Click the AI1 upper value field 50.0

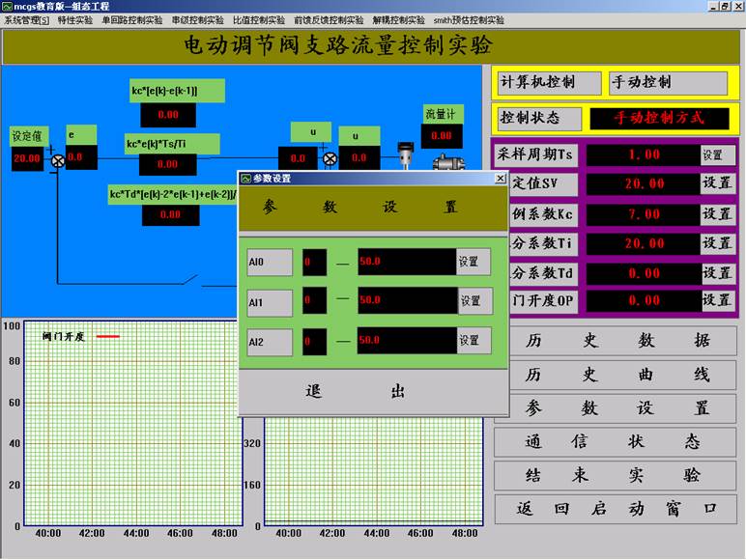click(x=406, y=301)
